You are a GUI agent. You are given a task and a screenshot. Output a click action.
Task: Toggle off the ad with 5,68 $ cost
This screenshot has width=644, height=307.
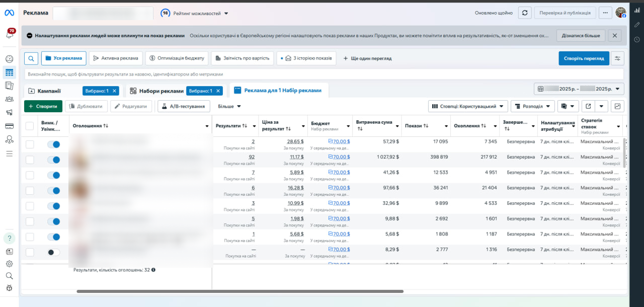point(54,237)
